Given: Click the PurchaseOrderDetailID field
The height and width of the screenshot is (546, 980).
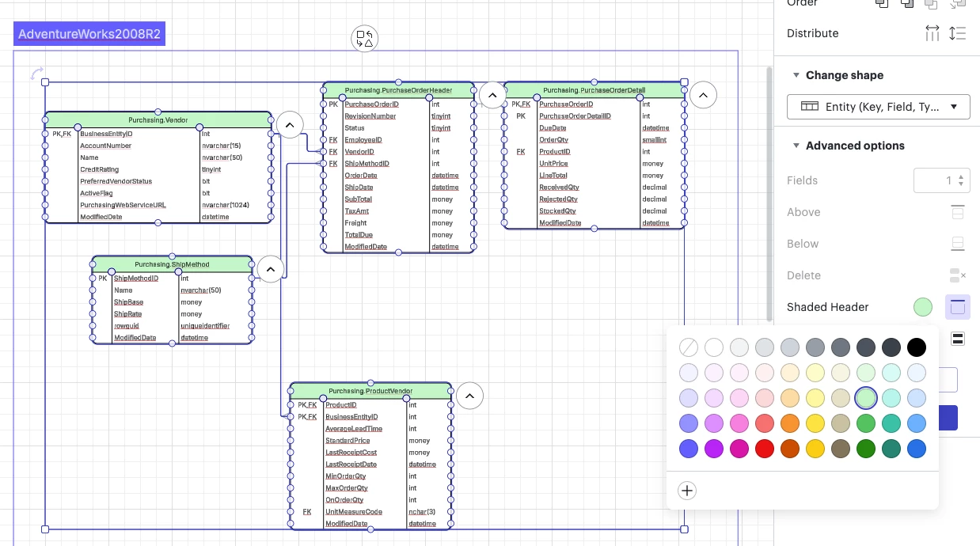Looking at the screenshot, I should 575,116.
